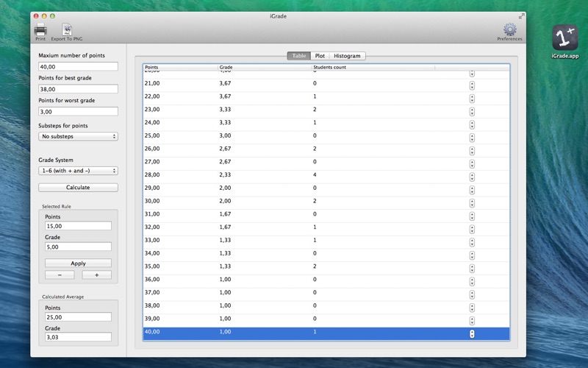Select the row with 30,00 points
This screenshot has width=588, height=368.
click(294, 201)
